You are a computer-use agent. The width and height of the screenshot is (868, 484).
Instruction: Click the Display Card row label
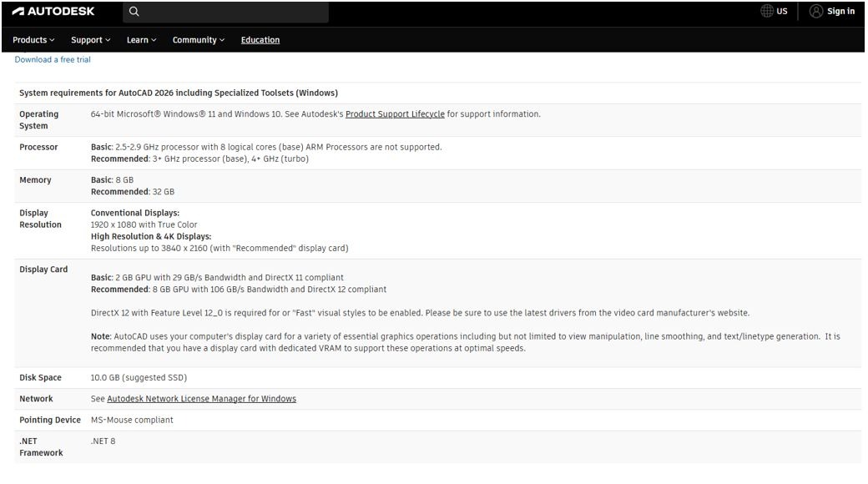pyautogui.click(x=43, y=270)
